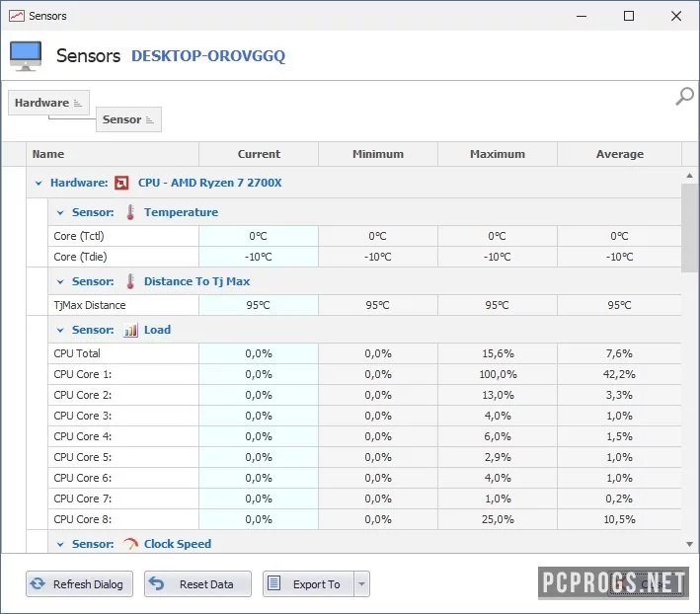Screen dimensions: 700x614
Task: Close the Sensors window
Action: tap(676, 16)
